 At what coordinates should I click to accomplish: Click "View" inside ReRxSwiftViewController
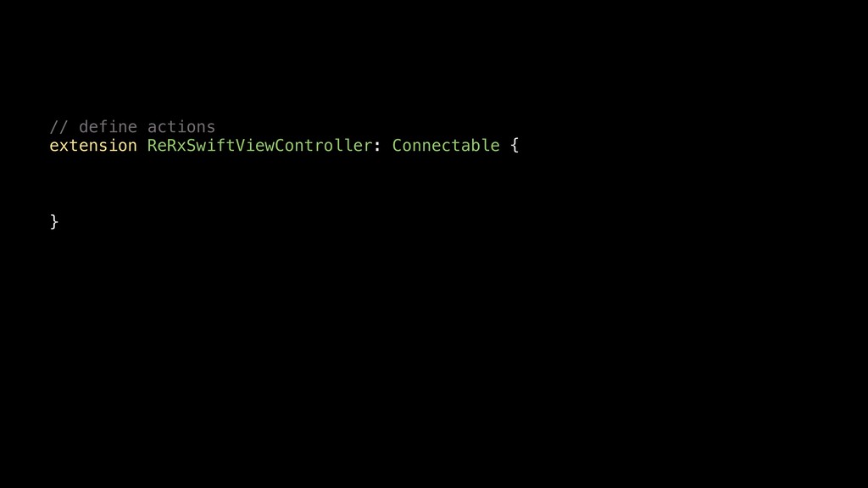[254, 146]
